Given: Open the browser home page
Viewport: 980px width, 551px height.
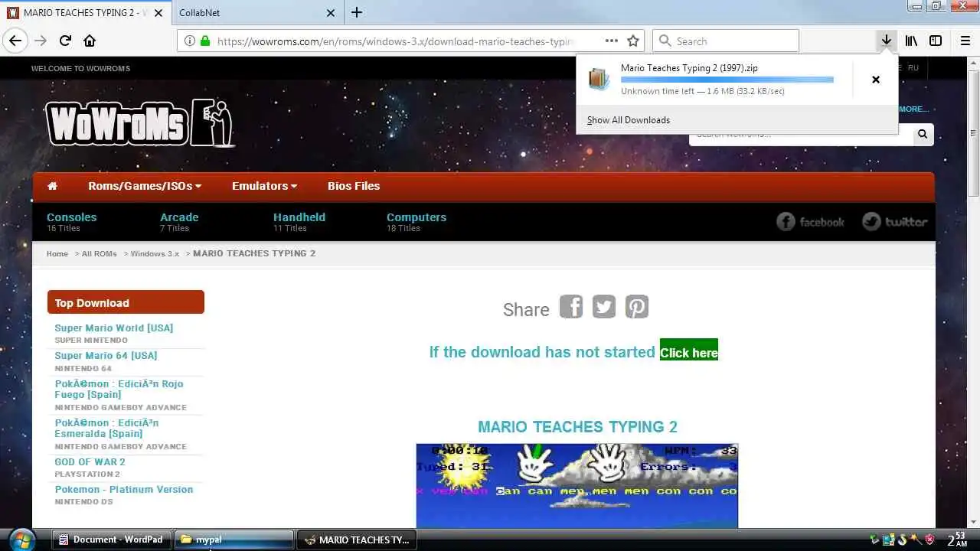Looking at the screenshot, I should [x=90, y=41].
